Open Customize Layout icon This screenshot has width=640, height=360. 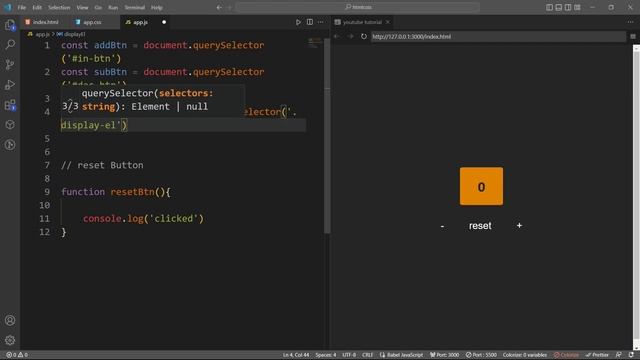click(577, 7)
